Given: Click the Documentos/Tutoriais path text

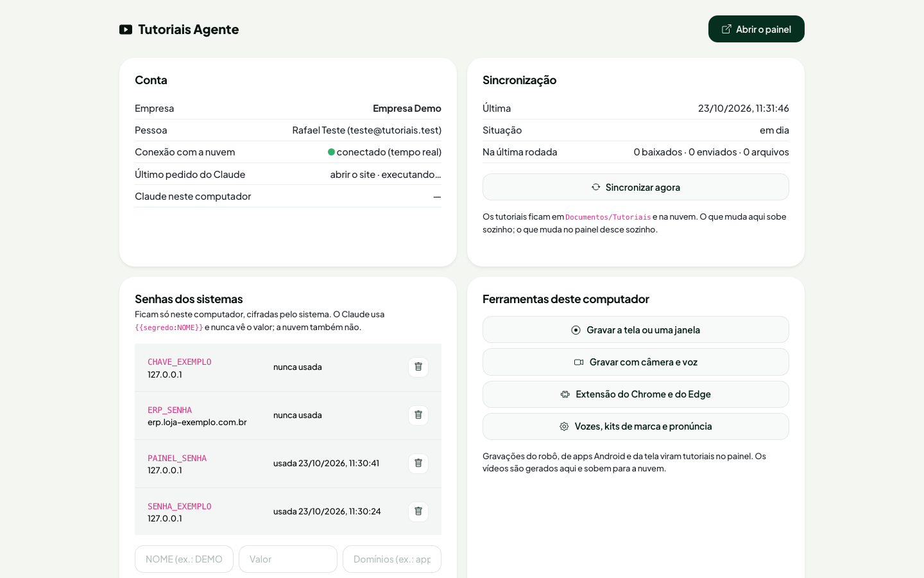Looking at the screenshot, I should [608, 217].
